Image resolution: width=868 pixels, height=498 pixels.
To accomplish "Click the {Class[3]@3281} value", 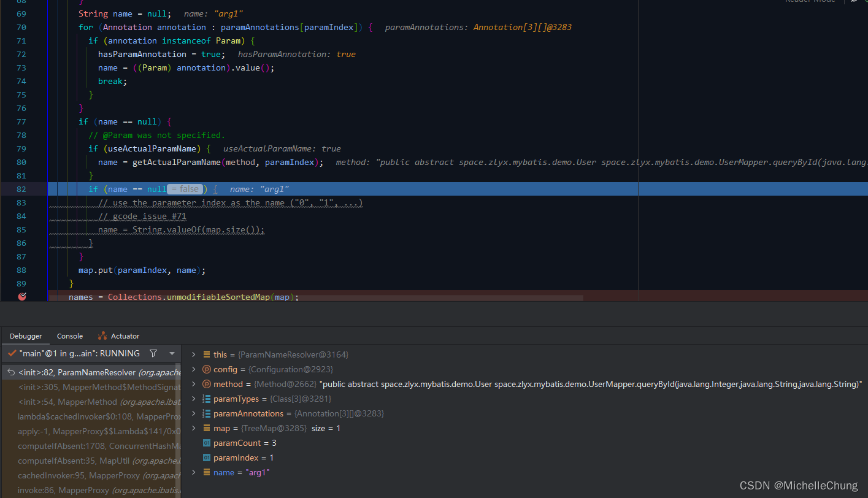I will 300,399.
